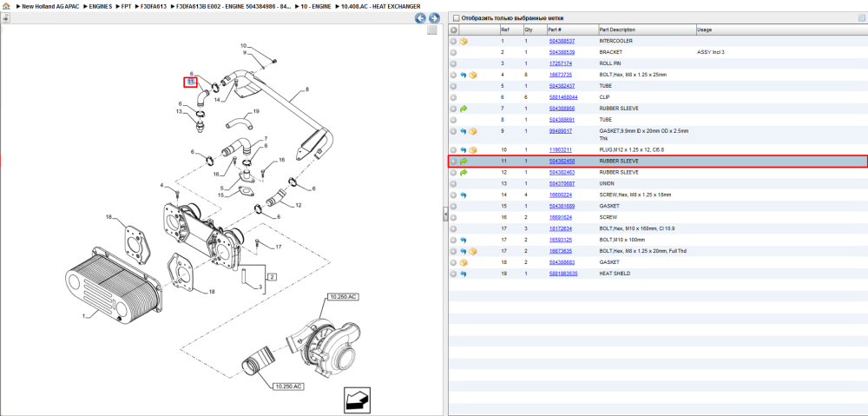Click the Usage column header
Screen dimensions: 868x416
pyautogui.click(x=705, y=30)
